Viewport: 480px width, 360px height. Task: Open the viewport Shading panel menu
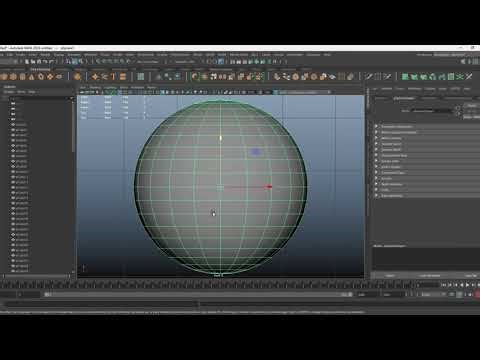point(95,87)
